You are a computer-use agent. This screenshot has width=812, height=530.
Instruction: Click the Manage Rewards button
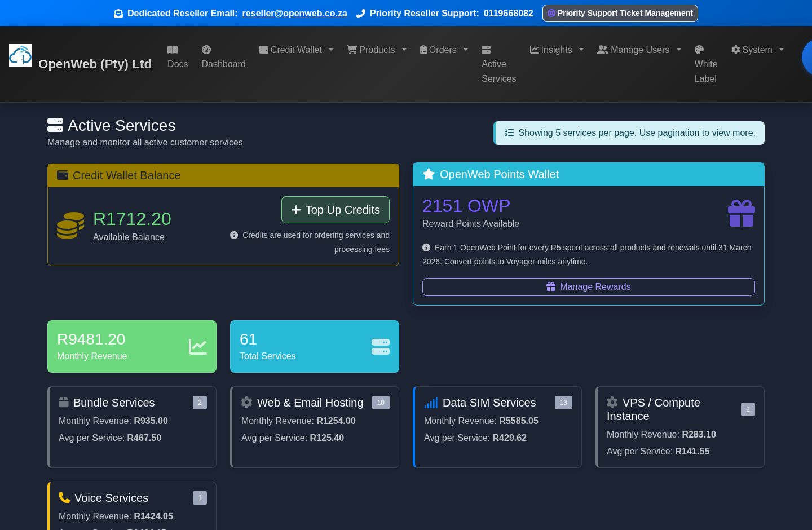(x=589, y=286)
